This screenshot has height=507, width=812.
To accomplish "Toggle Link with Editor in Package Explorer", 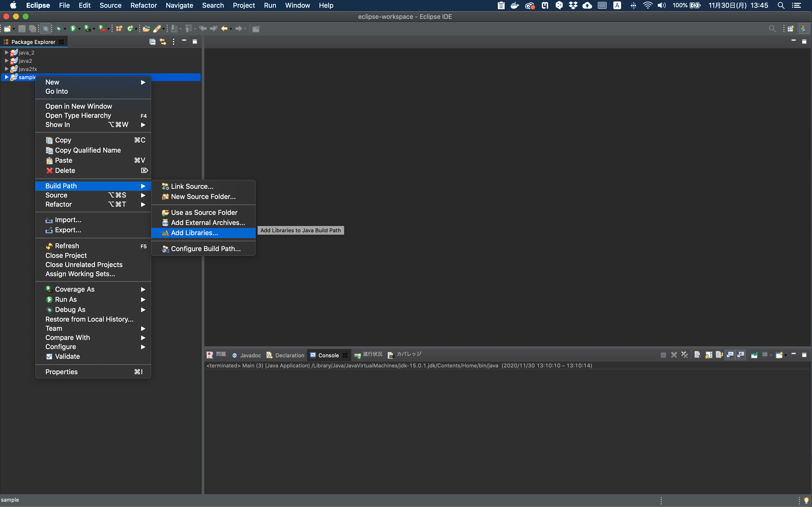I will click(163, 42).
